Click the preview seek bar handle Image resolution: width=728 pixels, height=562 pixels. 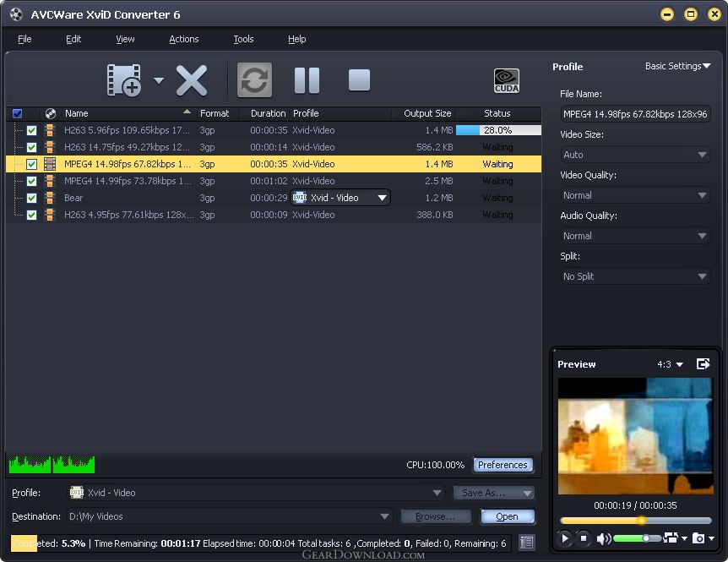642,521
